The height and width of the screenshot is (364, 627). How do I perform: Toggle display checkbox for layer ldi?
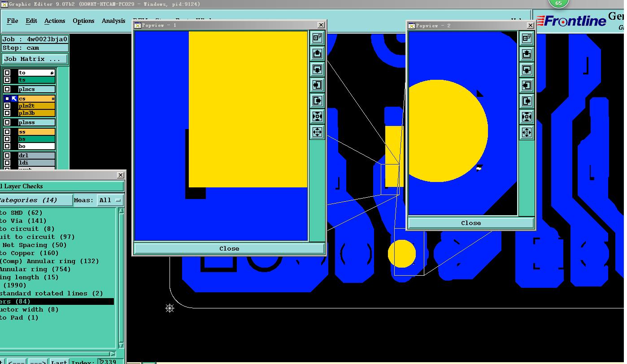click(x=7, y=163)
